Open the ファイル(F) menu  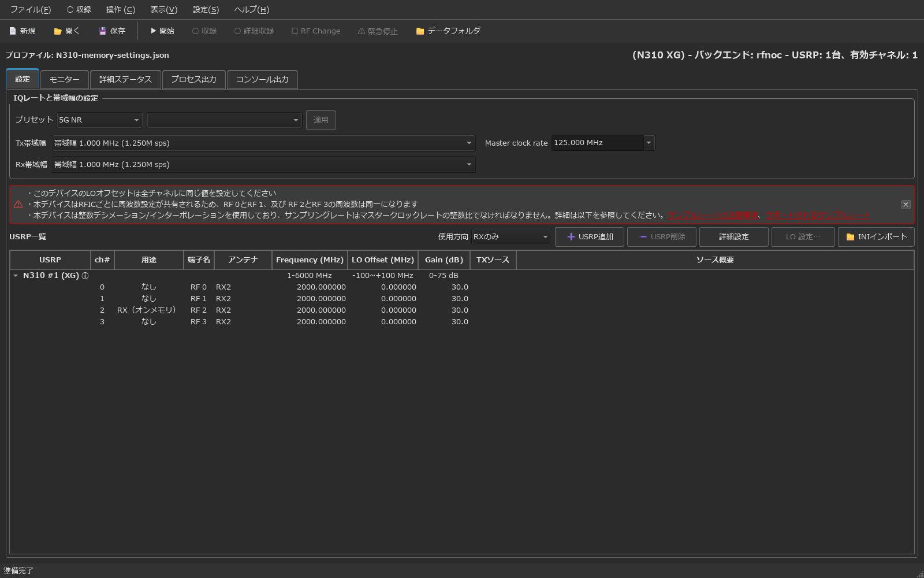tap(31, 10)
